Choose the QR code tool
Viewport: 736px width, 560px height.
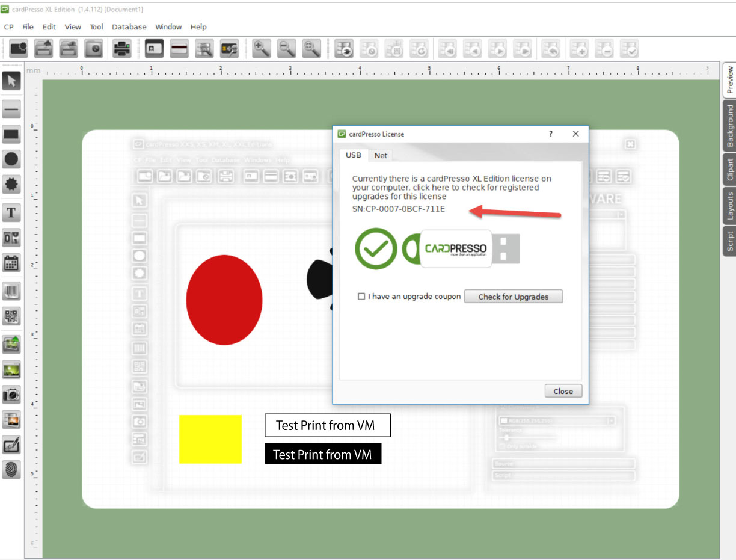[11, 316]
